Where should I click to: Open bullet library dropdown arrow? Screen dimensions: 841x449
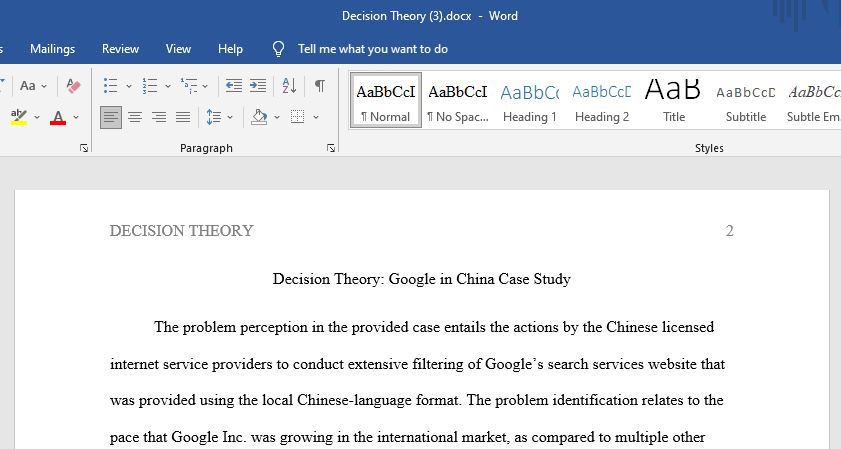pyautogui.click(x=129, y=86)
